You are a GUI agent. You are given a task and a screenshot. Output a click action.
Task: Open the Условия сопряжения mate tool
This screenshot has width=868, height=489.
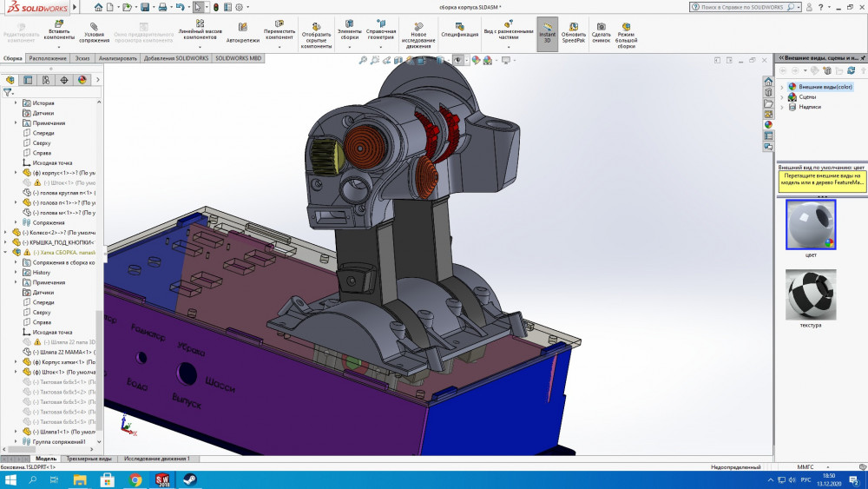point(94,27)
